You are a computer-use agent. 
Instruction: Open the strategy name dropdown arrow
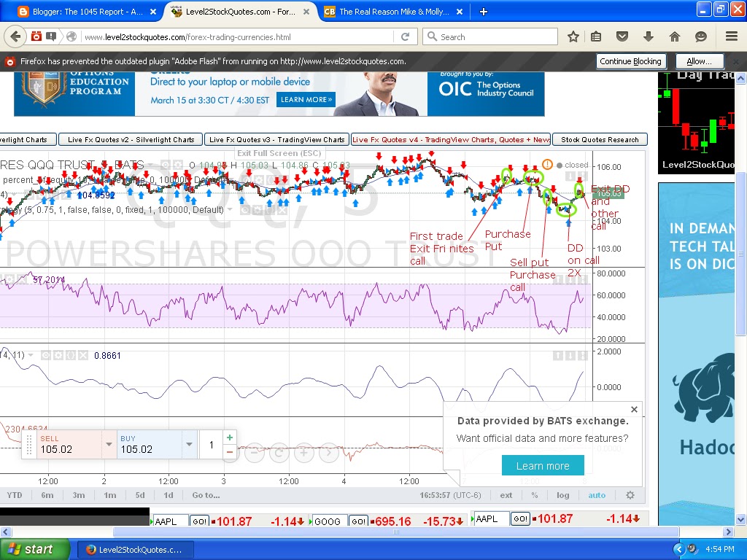pyautogui.click(x=230, y=209)
